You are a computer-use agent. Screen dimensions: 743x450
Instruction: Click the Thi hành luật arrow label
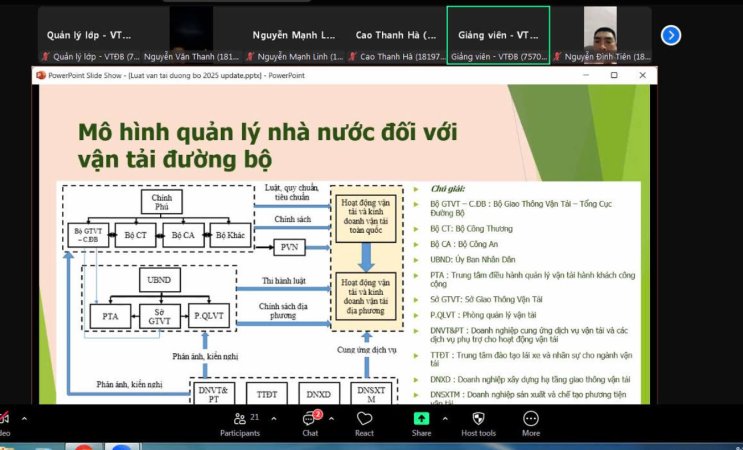coord(284,281)
